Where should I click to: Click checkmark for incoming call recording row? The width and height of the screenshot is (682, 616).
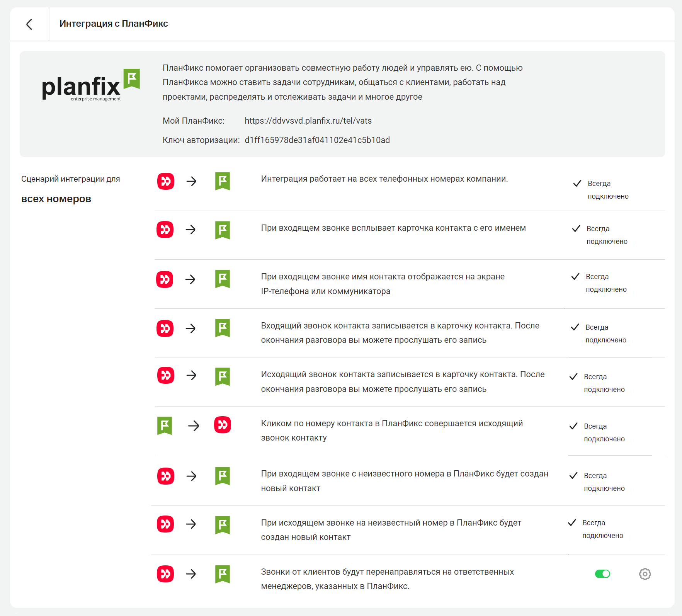(575, 327)
